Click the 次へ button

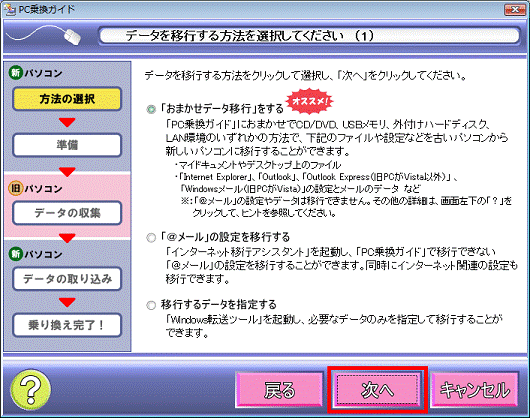[377, 390]
